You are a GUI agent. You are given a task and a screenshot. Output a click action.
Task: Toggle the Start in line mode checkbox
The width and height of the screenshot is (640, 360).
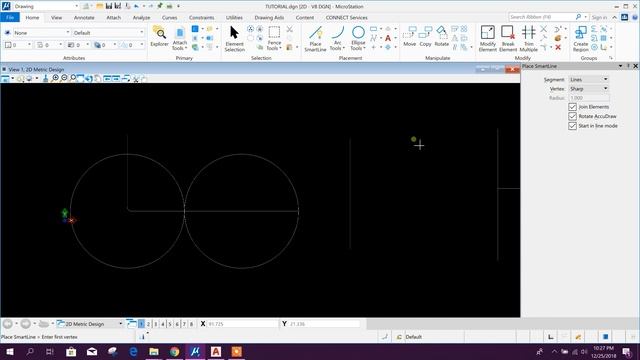click(572, 126)
